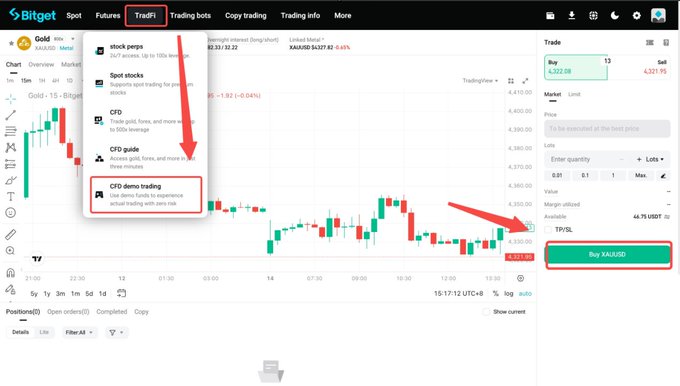Viewport: 680px width, 386px height.
Task: Open the TradingView dropdown
Action: click(480, 81)
